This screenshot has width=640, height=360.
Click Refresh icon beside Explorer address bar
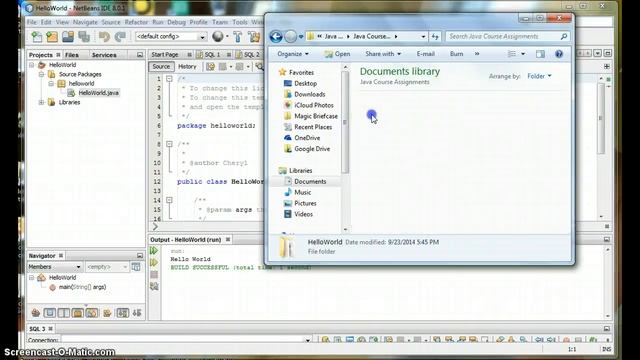(435, 36)
